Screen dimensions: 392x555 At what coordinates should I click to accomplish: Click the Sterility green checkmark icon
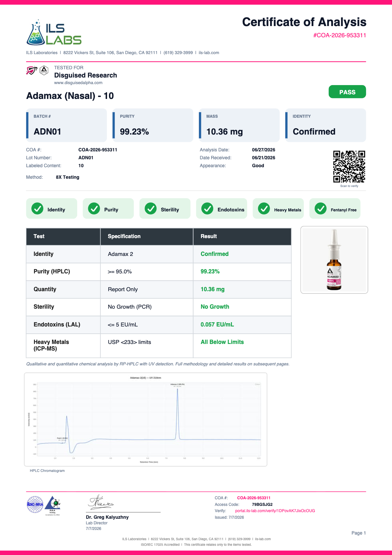[x=151, y=208]
